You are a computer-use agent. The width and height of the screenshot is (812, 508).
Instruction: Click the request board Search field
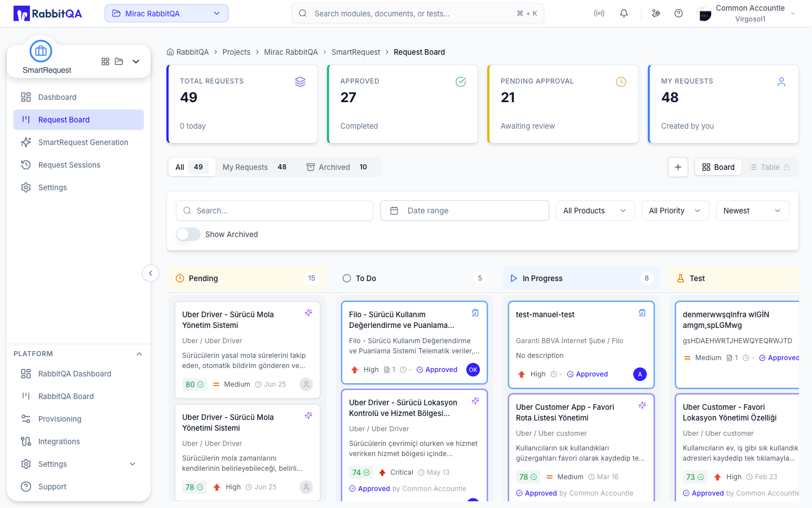coord(275,211)
